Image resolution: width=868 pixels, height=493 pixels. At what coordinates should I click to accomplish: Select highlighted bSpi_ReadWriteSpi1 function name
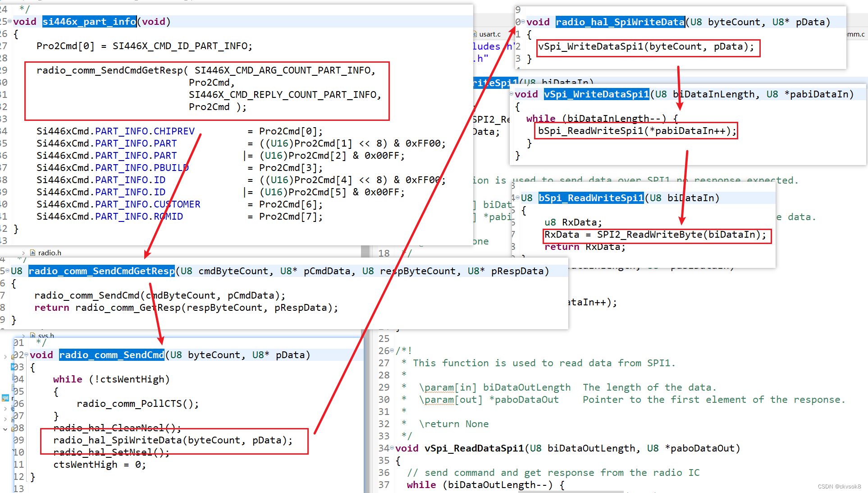coord(591,198)
